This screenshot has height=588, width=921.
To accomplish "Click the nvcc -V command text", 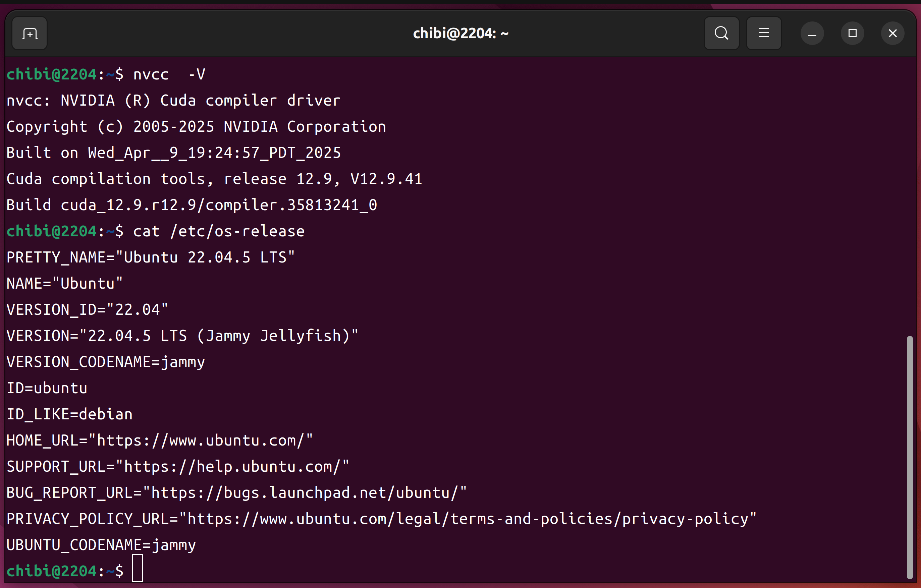I will tap(169, 74).
